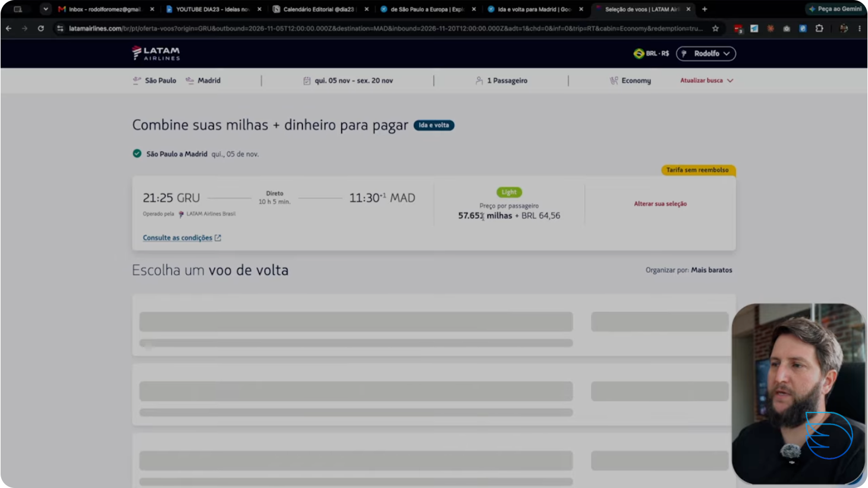868x488 pixels.
Task: Open the Rodolfo account dropdown
Action: click(706, 54)
